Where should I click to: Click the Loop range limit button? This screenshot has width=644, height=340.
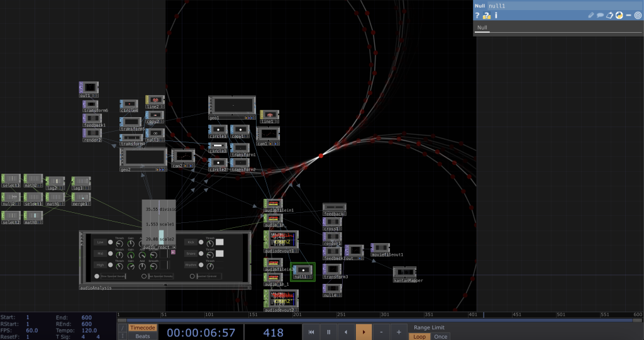coord(419,337)
